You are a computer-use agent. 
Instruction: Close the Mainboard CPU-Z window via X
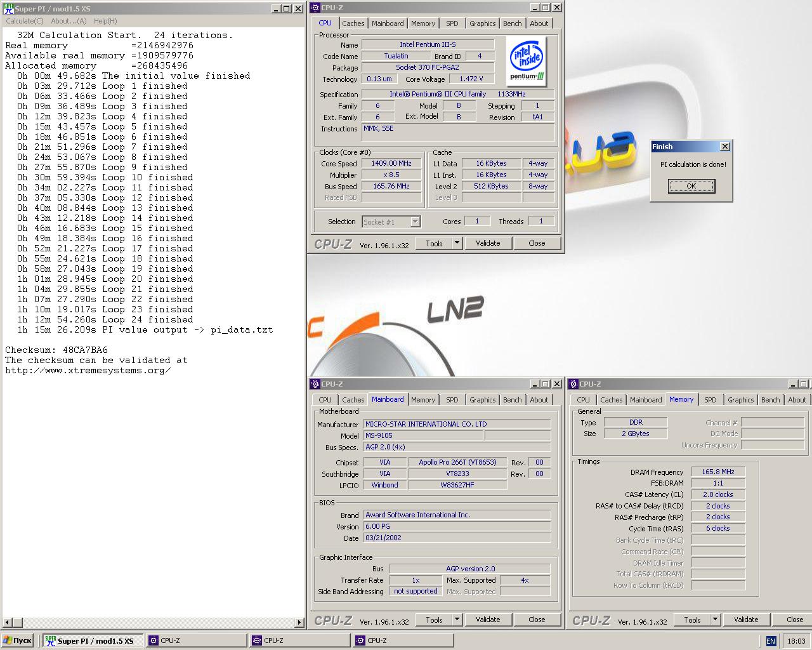point(556,384)
